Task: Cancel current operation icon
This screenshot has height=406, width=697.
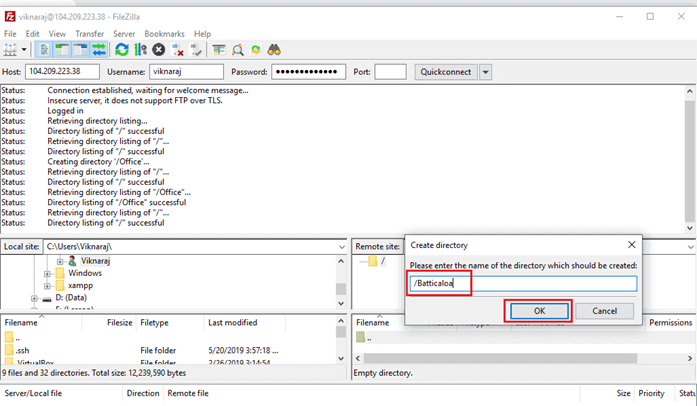Action: [159, 50]
